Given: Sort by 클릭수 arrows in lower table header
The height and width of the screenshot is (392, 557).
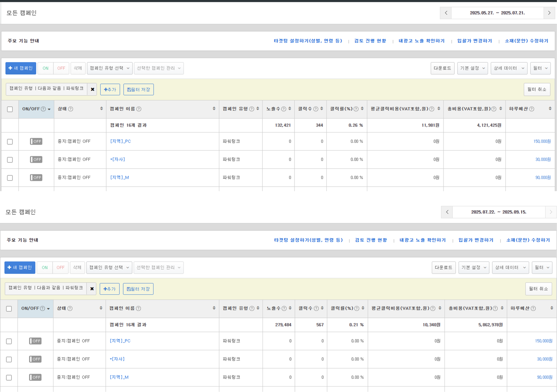Looking at the screenshot, I should (322, 308).
